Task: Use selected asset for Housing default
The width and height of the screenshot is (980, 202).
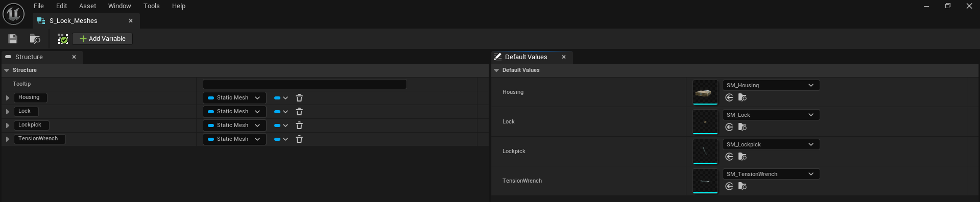Action: click(x=729, y=97)
